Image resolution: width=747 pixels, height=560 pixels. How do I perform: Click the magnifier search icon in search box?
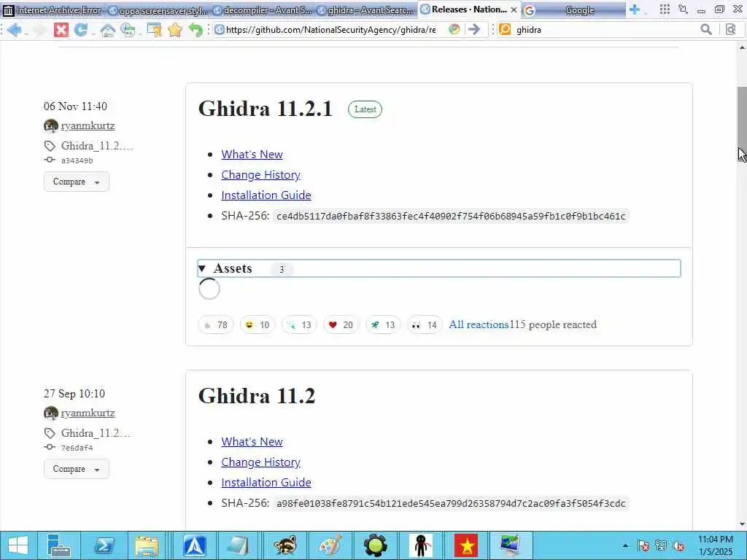point(706,29)
